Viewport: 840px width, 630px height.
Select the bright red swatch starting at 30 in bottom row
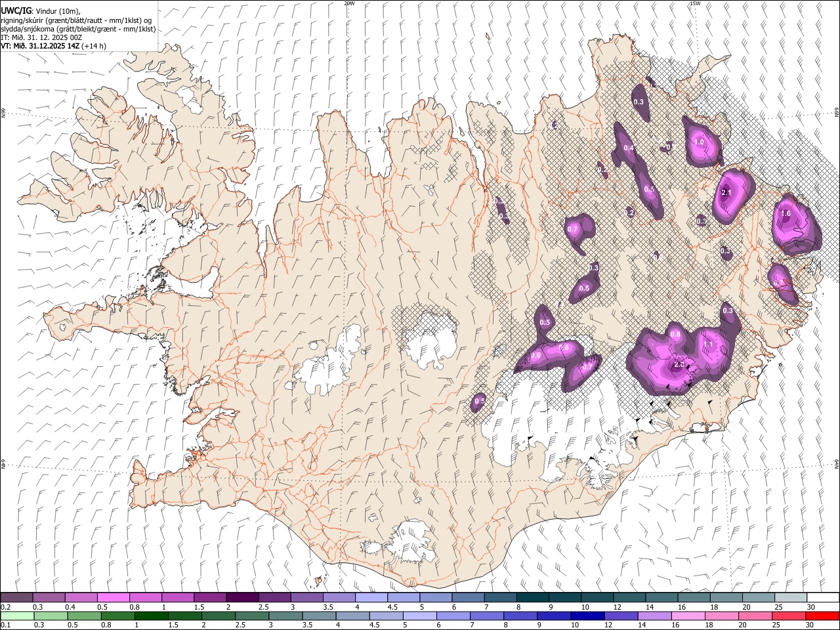click(822, 616)
